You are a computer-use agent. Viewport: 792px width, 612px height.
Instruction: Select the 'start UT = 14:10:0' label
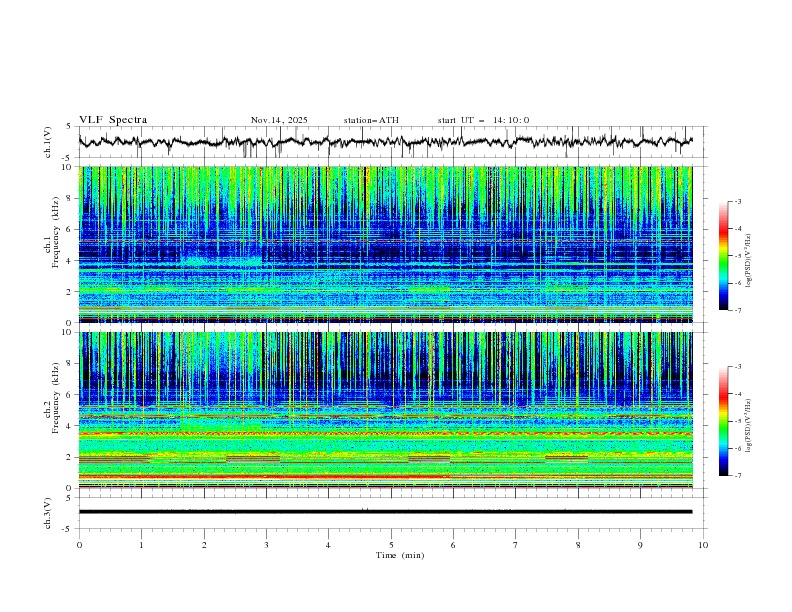pyautogui.click(x=483, y=120)
